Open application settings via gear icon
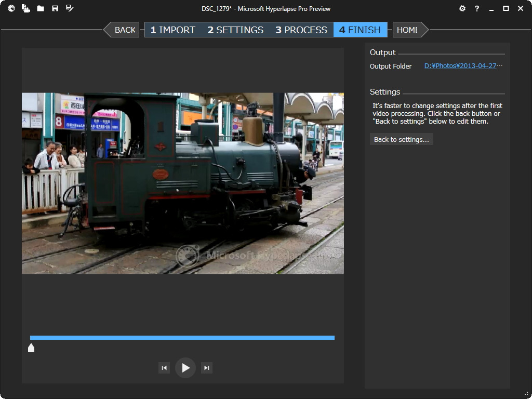 pyautogui.click(x=462, y=8)
